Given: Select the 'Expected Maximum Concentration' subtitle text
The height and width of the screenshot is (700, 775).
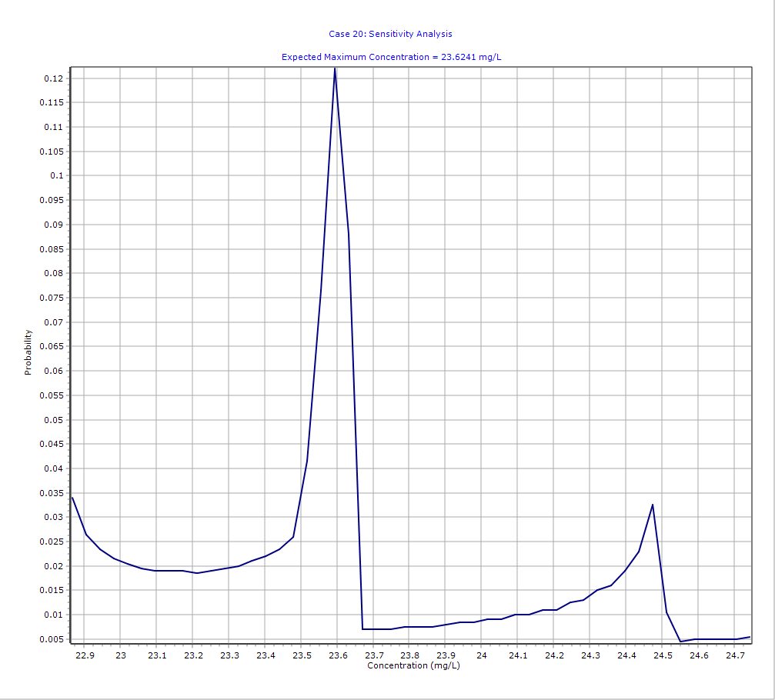Looking at the screenshot, I should [x=392, y=57].
